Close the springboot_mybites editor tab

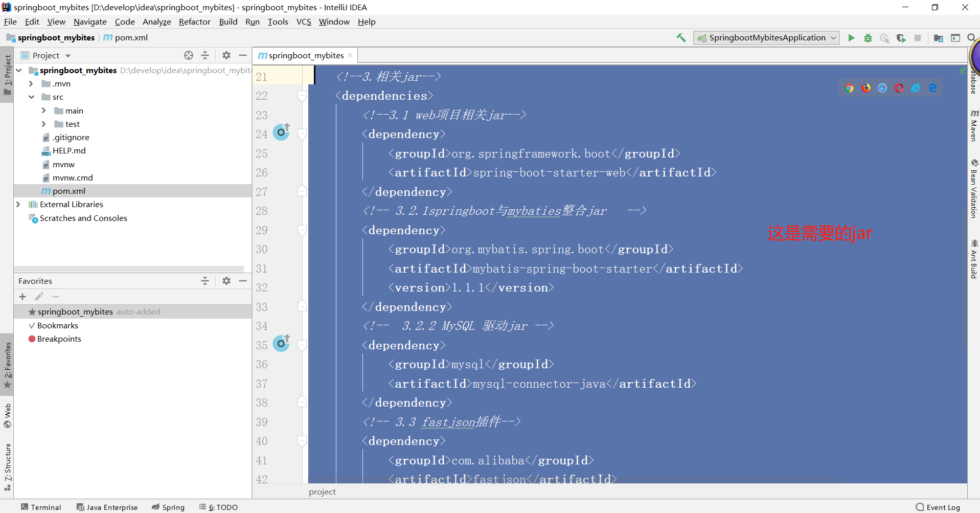pos(350,55)
